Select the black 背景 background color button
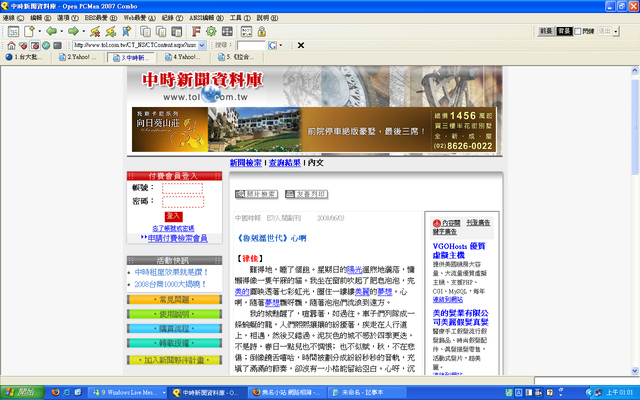This screenshot has width=640, height=400. (x=564, y=31)
